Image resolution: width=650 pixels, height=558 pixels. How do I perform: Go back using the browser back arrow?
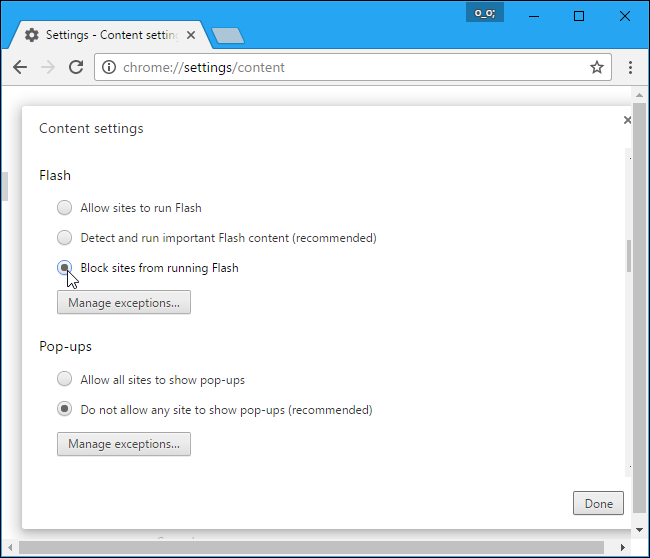pos(20,67)
